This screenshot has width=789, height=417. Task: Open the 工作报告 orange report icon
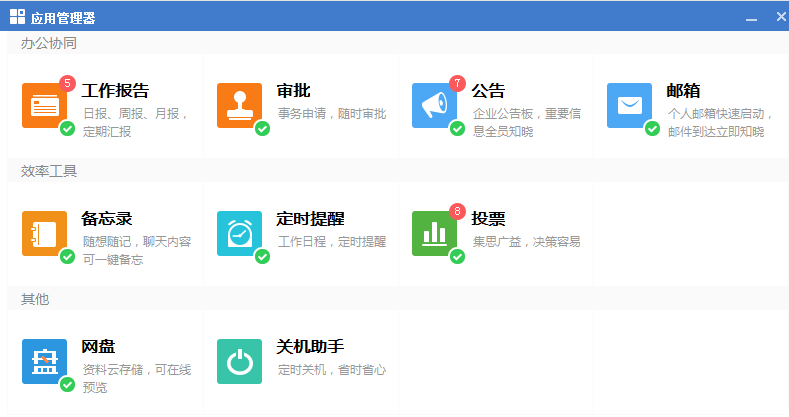point(44,105)
